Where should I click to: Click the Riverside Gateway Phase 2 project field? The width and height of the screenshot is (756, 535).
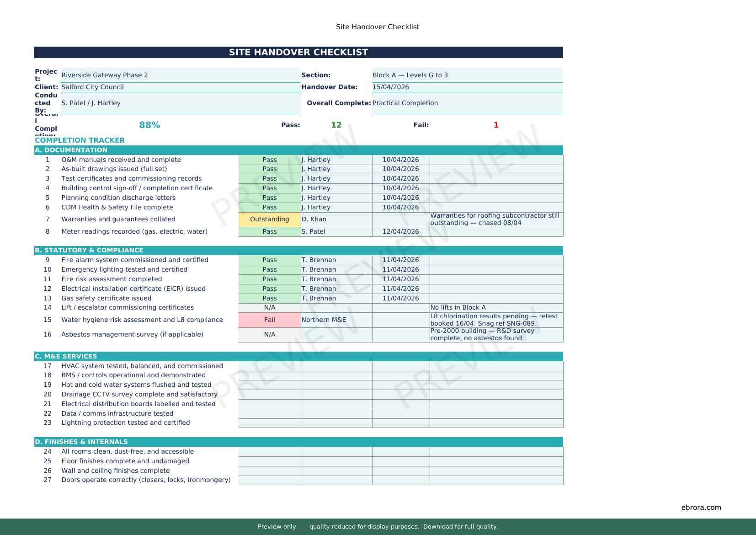coord(180,75)
